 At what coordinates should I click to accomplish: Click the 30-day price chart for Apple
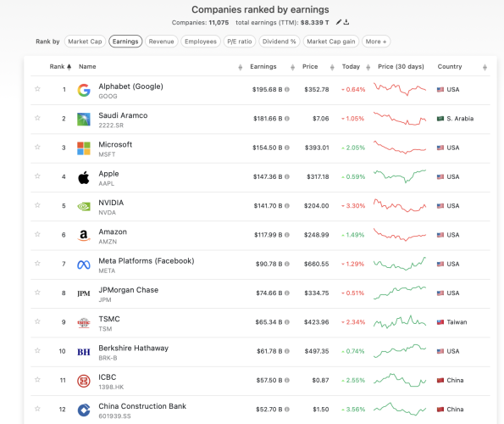point(400,176)
